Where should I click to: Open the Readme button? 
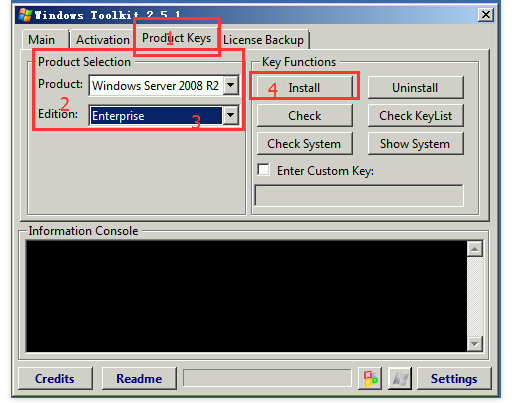point(139,378)
